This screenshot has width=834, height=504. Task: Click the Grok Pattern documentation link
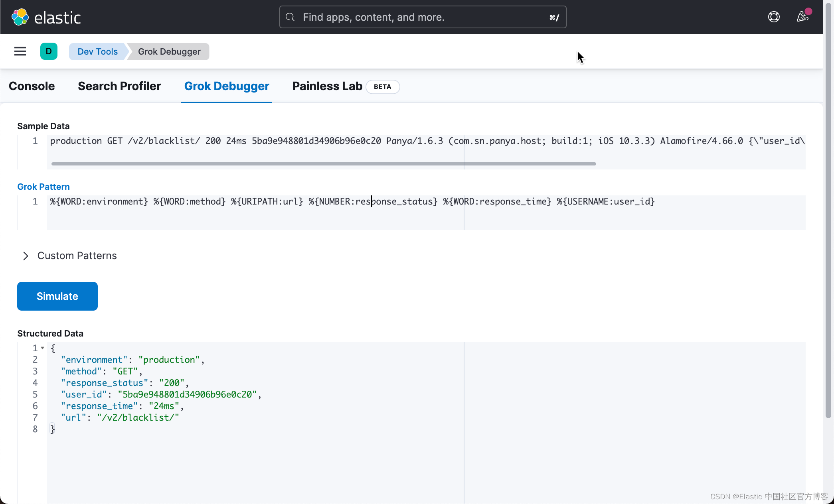[x=43, y=186]
